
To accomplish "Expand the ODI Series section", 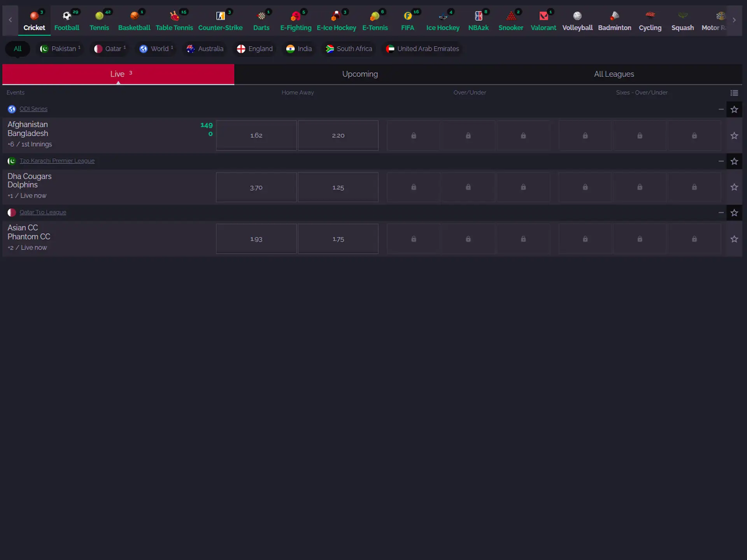I will pyautogui.click(x=721, y=109).
